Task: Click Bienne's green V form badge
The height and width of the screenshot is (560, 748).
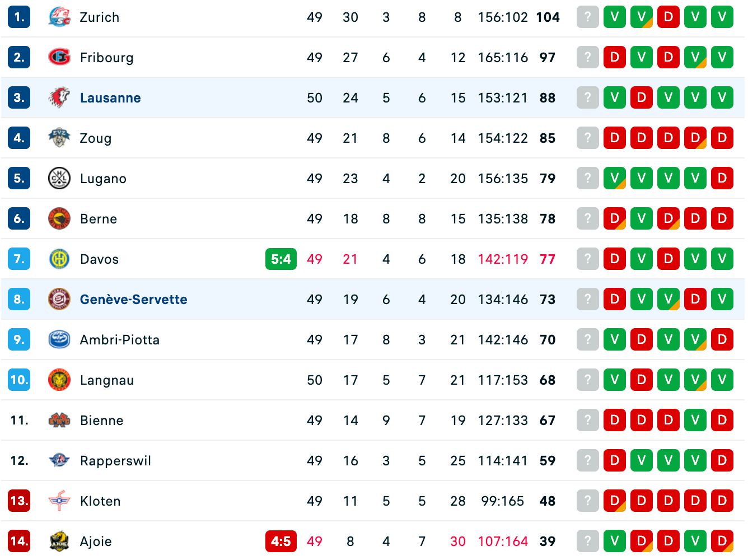Action: tap(695, 421)
